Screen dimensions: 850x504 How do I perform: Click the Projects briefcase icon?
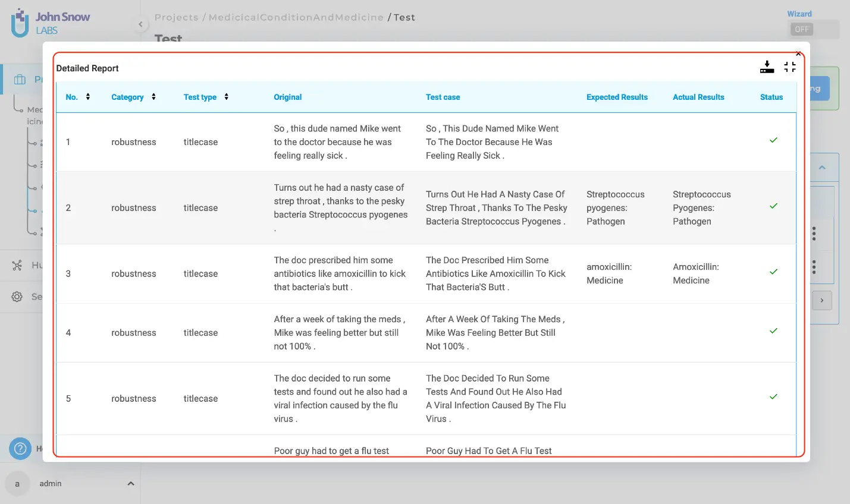(x=20, y=80)
